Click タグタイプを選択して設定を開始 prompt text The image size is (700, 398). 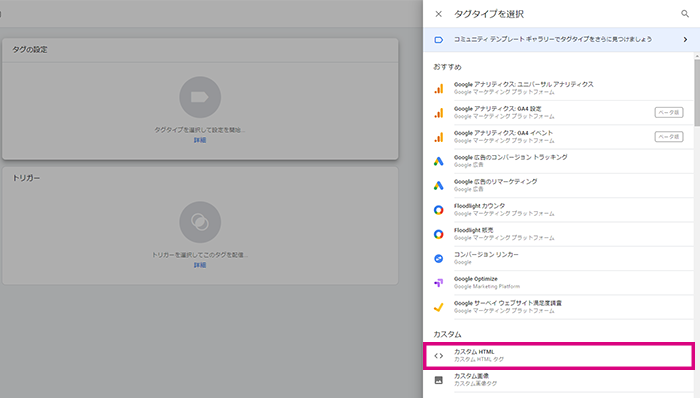tap(200, 130)
